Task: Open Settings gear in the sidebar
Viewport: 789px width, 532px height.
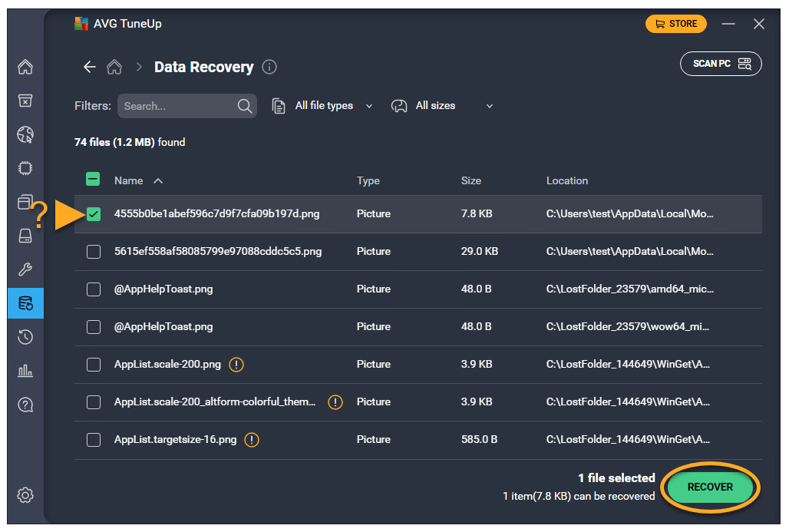Action: coord(25,495)
